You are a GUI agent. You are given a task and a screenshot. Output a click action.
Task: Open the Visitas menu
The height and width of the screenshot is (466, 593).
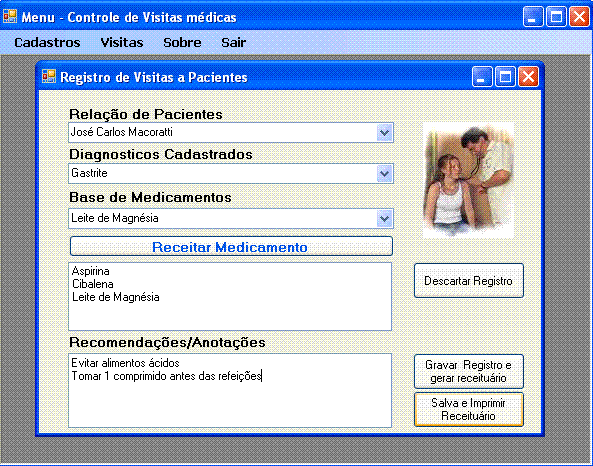122,42
